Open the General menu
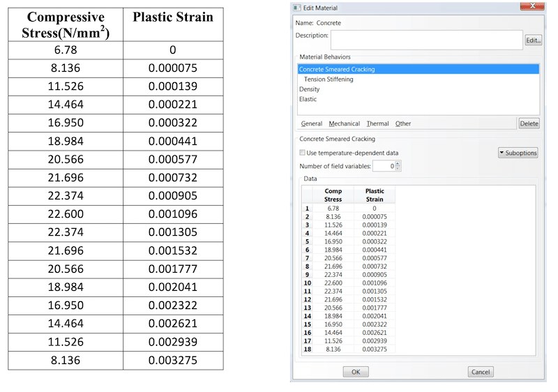 point(311,123)
